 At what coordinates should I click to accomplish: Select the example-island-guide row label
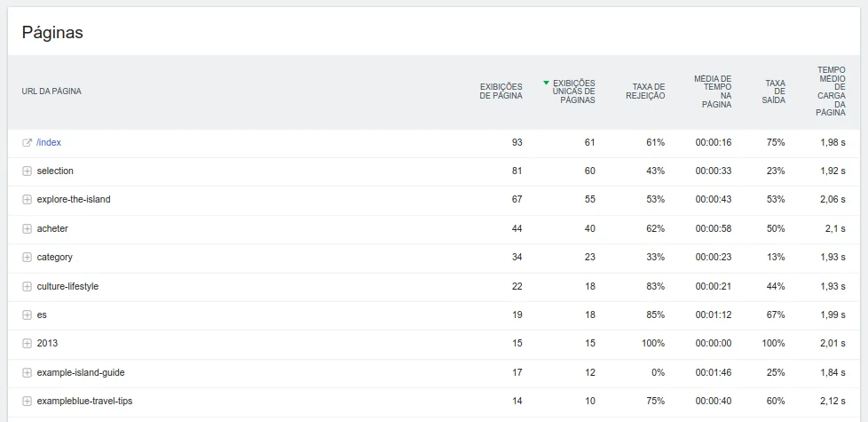[x=75, y=372]
